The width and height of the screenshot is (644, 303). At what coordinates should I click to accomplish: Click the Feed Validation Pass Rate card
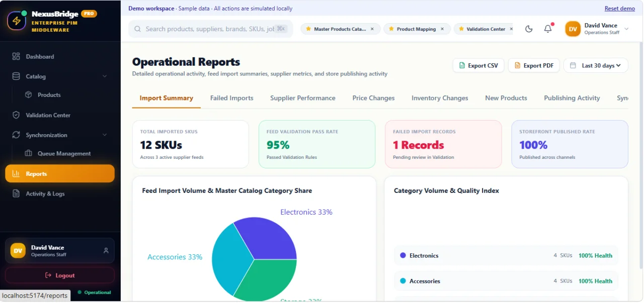pyautogui.click(x=317, y=144)
